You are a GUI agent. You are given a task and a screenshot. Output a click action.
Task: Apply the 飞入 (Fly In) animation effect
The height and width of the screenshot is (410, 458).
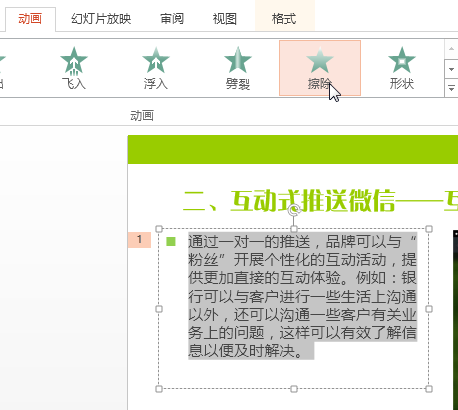coord(74,68)
